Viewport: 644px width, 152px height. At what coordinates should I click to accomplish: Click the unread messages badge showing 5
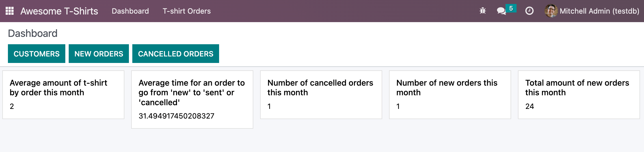[x=511, y=9]
